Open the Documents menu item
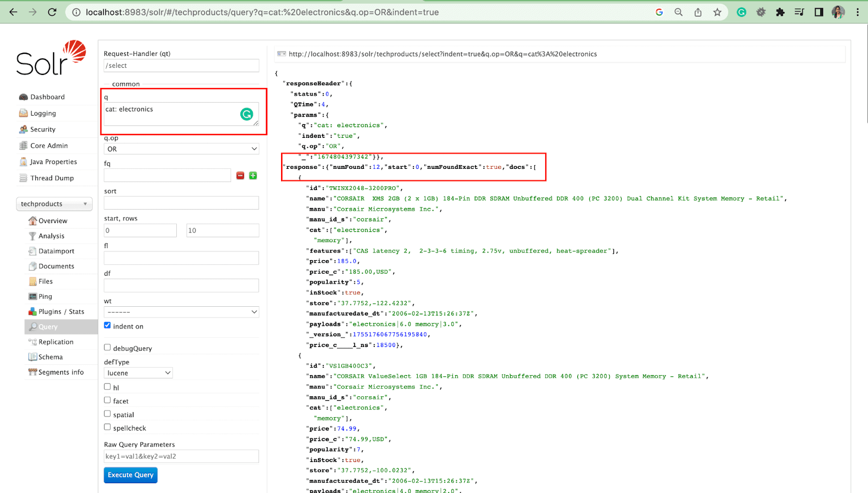868x493 pixels. [56, 267]
